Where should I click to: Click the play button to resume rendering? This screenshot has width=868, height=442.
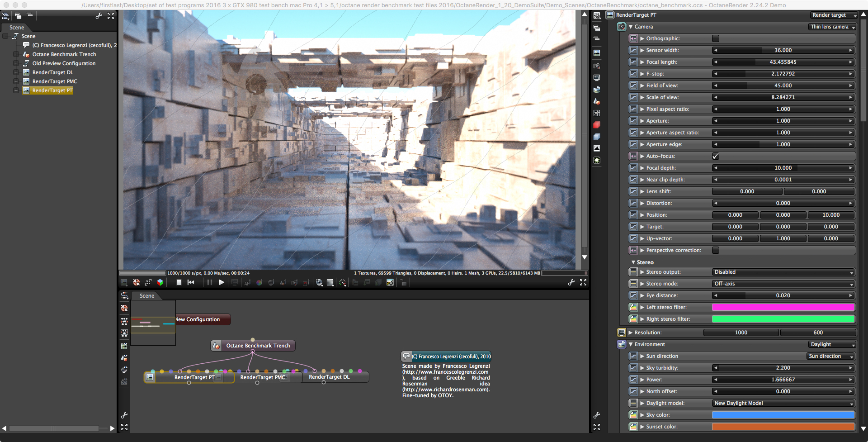pos(222,282)
